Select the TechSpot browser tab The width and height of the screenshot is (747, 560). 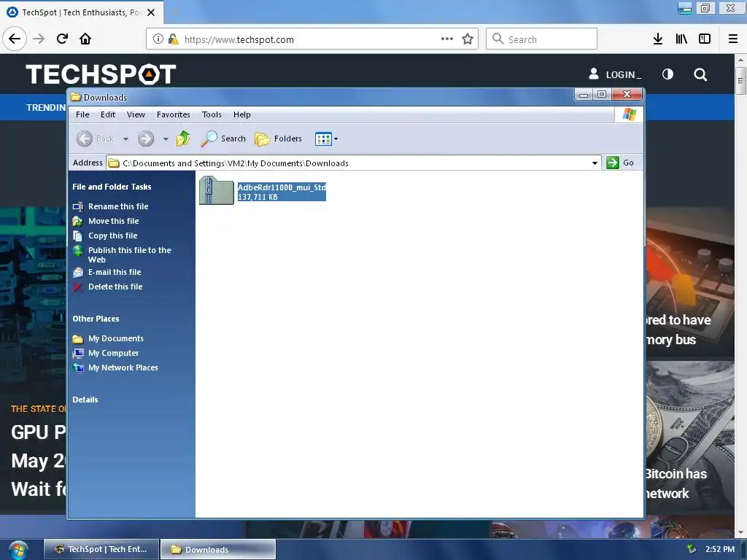click(82, 12)
